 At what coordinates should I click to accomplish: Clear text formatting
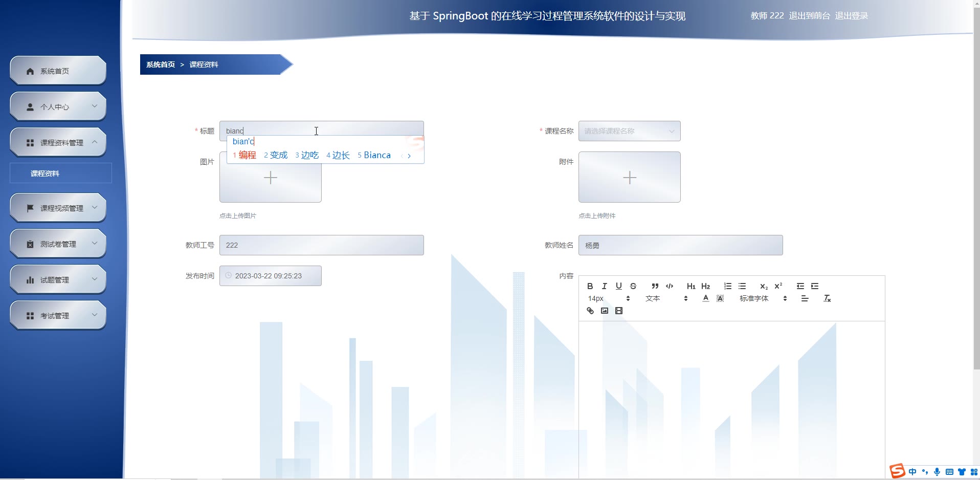pos(827,298)
